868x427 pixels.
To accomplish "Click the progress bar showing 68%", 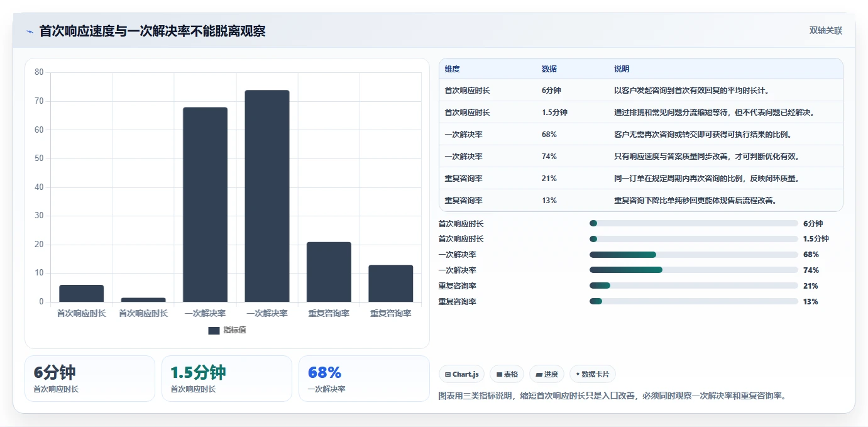I will click(x=693, y=255).
